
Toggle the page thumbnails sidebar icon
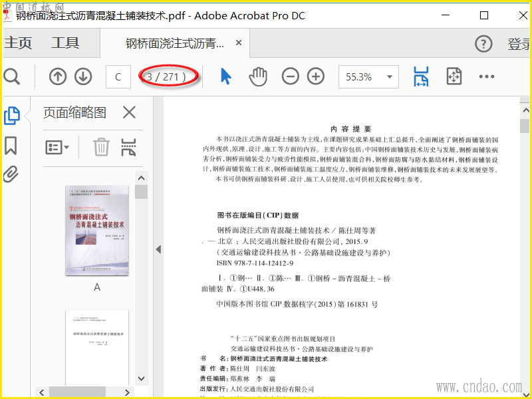pos(11,116)
